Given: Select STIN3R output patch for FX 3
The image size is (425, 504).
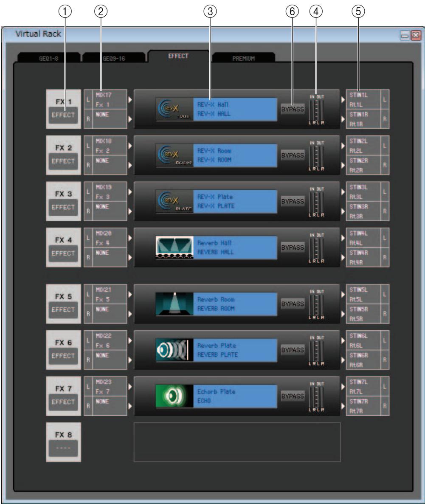Looking at the screenshot, I should coord(363,211).
